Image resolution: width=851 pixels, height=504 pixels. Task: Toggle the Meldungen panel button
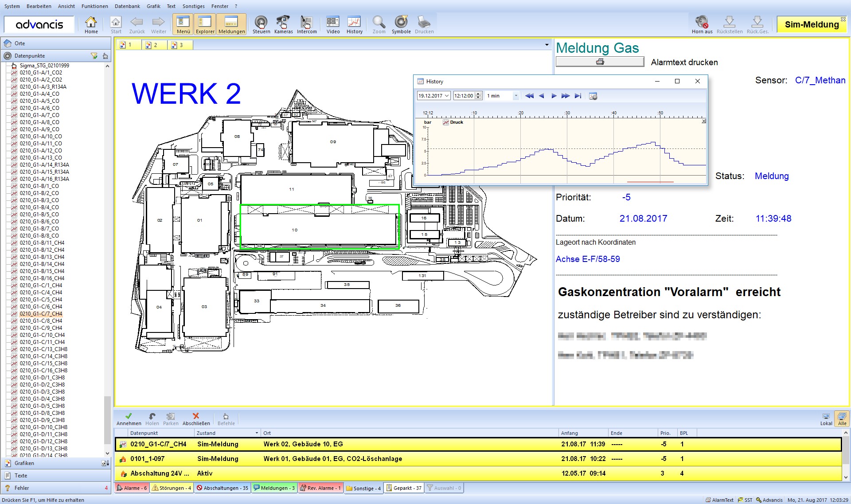[231, 24]
